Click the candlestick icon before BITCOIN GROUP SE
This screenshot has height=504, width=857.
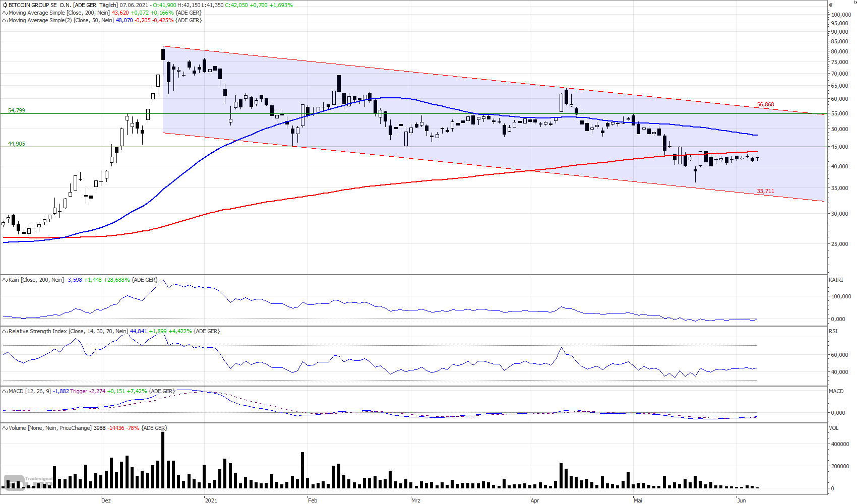[5, 5]
